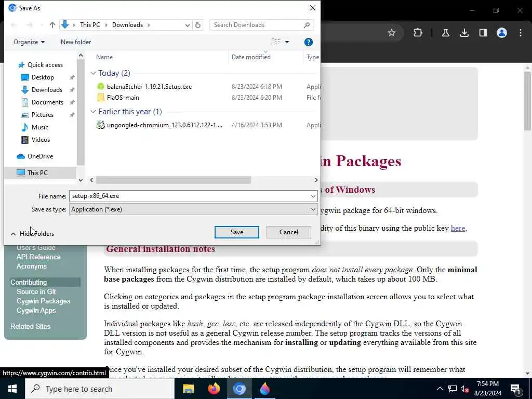This screenshot has height=399, width=532.
Task: Click This PC in the address breadcrumb
Action: [x=90, y=25]
